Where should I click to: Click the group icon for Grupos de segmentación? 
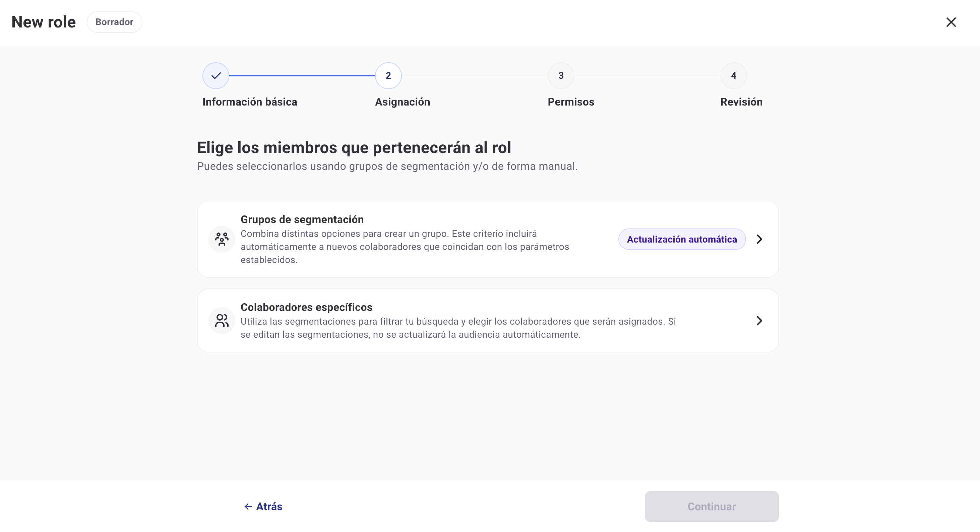222,239
